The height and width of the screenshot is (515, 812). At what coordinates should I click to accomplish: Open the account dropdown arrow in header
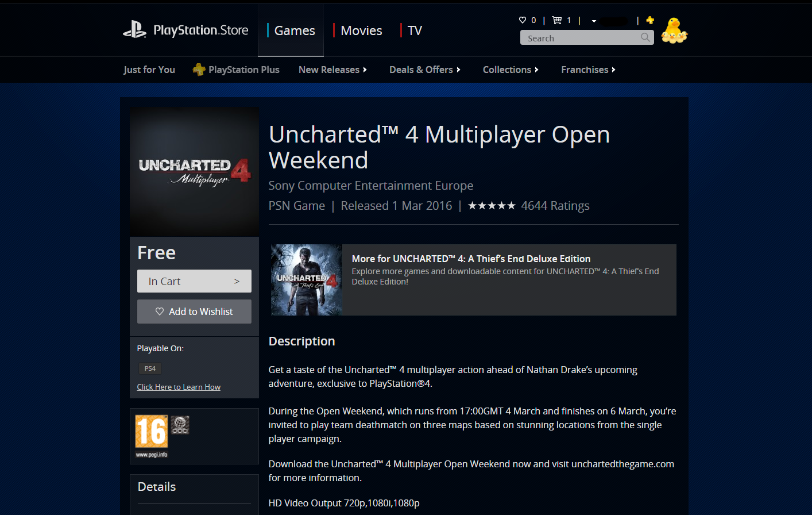(x=594, y=21)
